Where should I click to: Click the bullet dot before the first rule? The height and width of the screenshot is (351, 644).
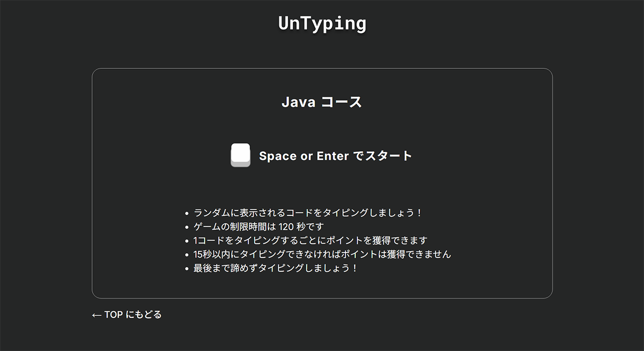pyautogui.click(x=186, y=212)
